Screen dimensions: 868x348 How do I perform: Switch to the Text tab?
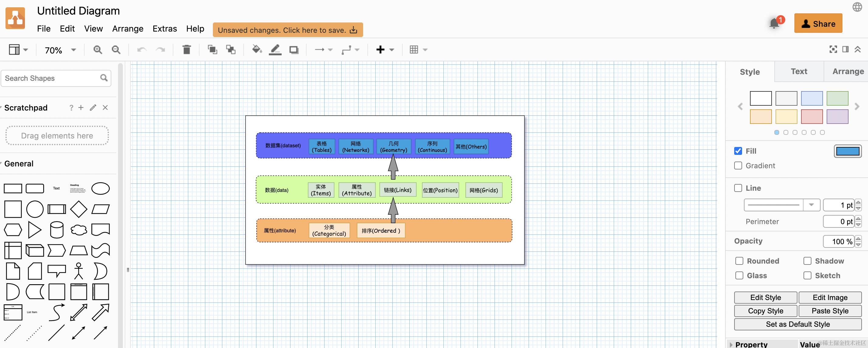click(x=799, y=71)
